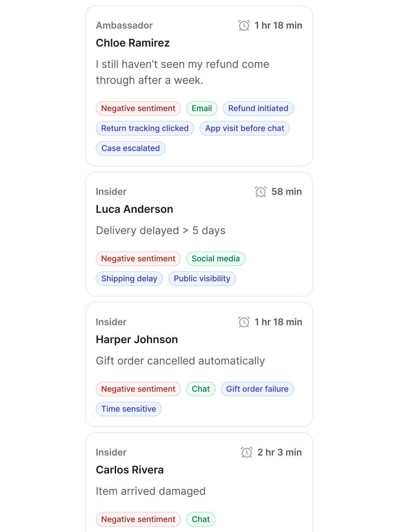Viewport: 399px width, 532px height.
Task: Click the Case escalated tag
Action: point(130,148)
